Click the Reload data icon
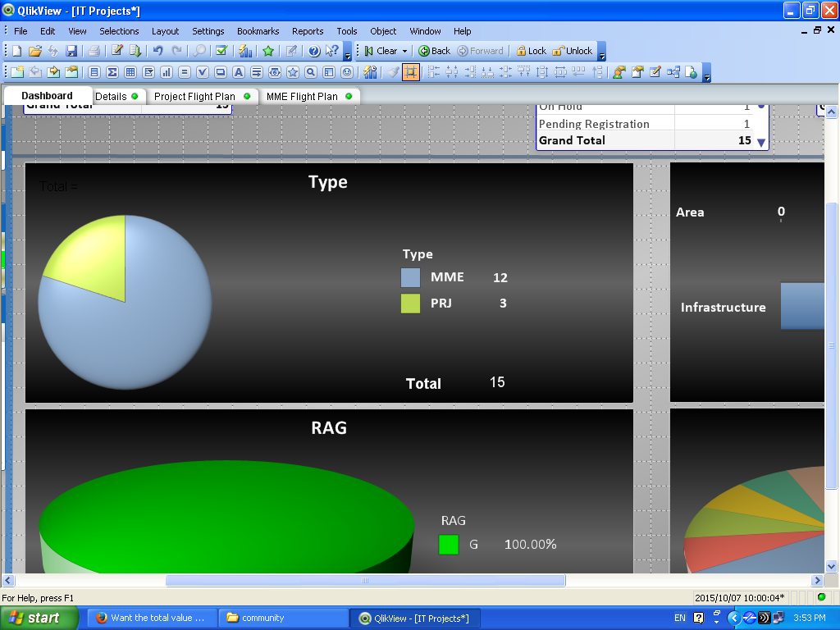The width and height of the screenshot is (840, 630). point(135,51)
